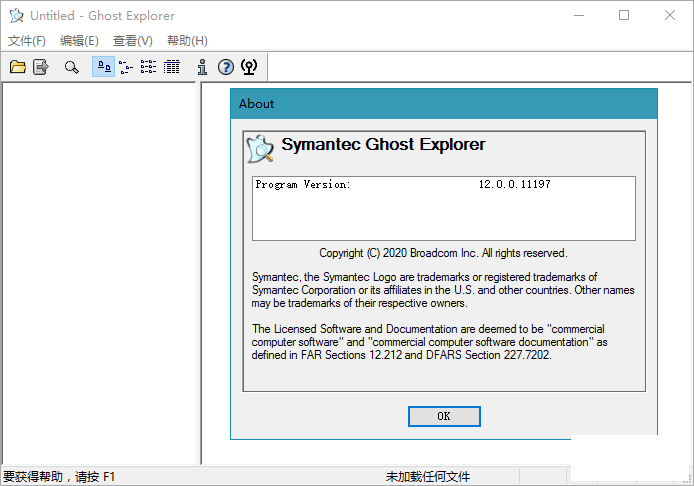Click the Copyright 2020 Broadcom text

click(443, 253)
